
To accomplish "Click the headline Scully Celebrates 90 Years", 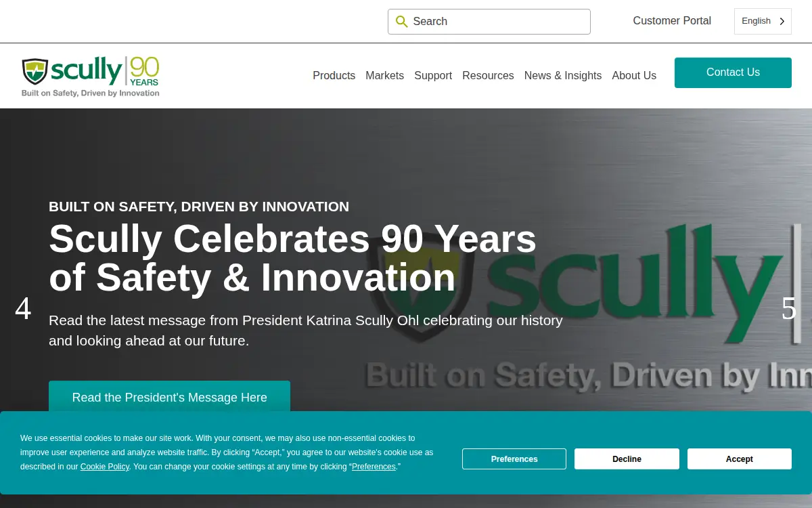I will pyautogui.click(x=292, y=258).
